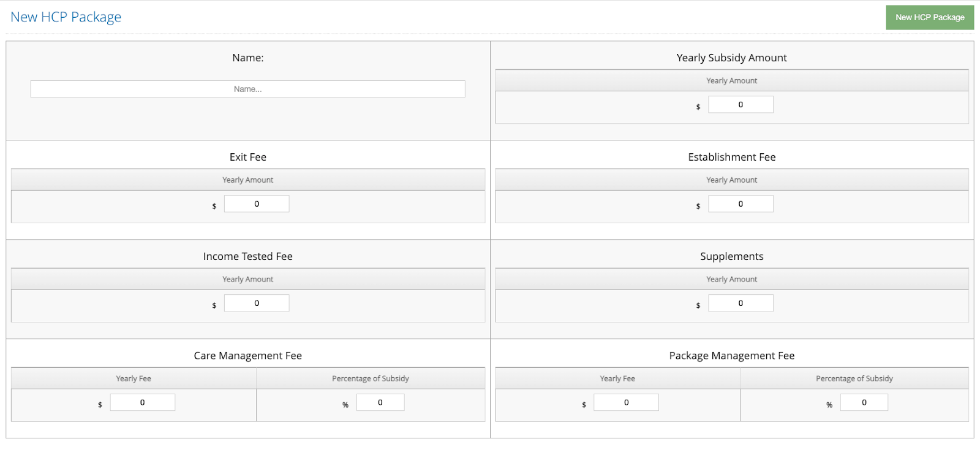Focus the package Name text field

click(x=247, y=89)
